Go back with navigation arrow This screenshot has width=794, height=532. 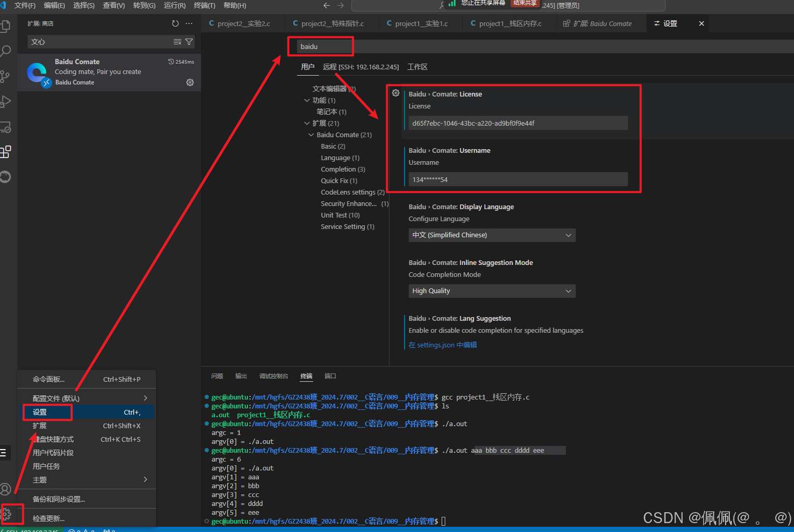[x=327, y=5]
